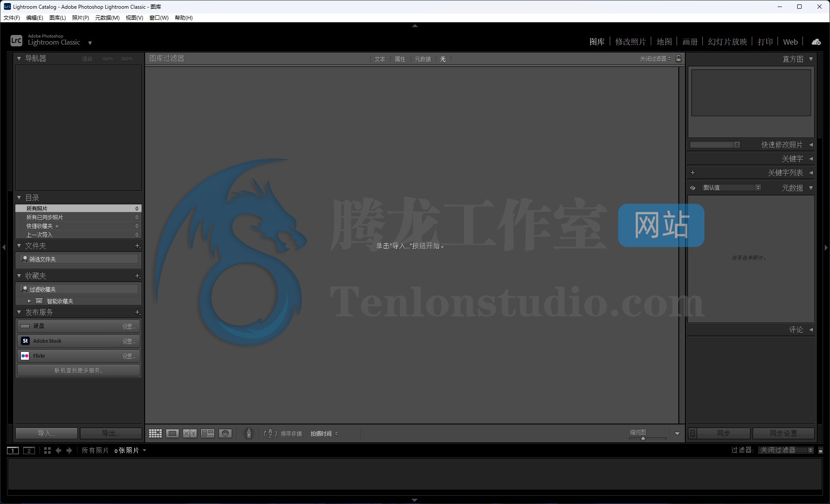Go back with left arrow in filmstrip
The image size is (830, 504).
(59, 451)
